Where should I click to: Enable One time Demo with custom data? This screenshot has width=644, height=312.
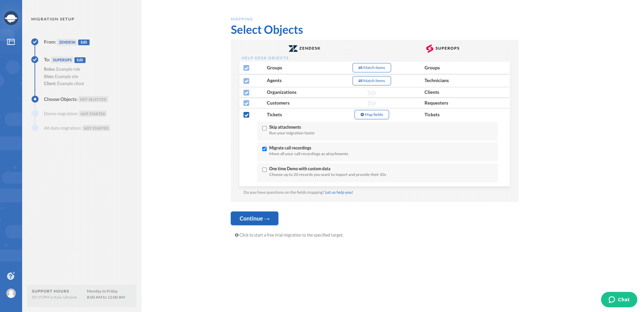pos(264,170)
